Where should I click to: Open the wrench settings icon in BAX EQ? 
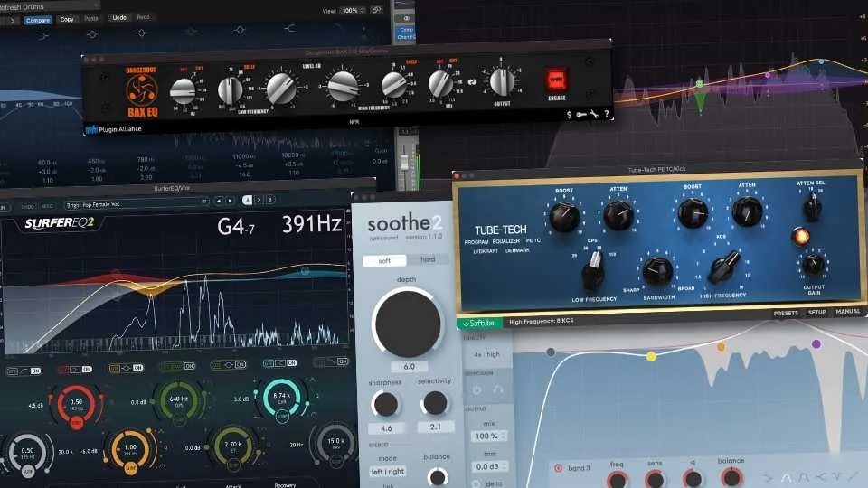coord(593,115)
